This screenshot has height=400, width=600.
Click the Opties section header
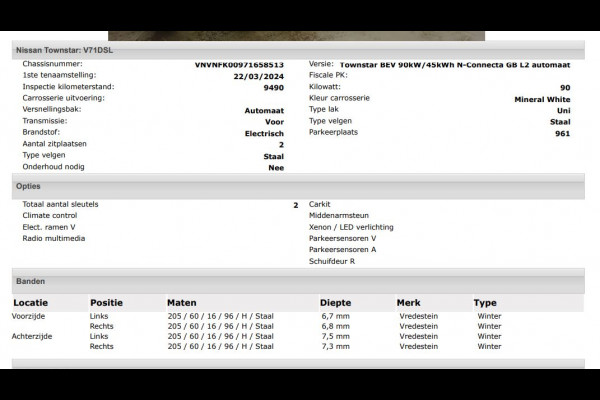tap(28, 186)
